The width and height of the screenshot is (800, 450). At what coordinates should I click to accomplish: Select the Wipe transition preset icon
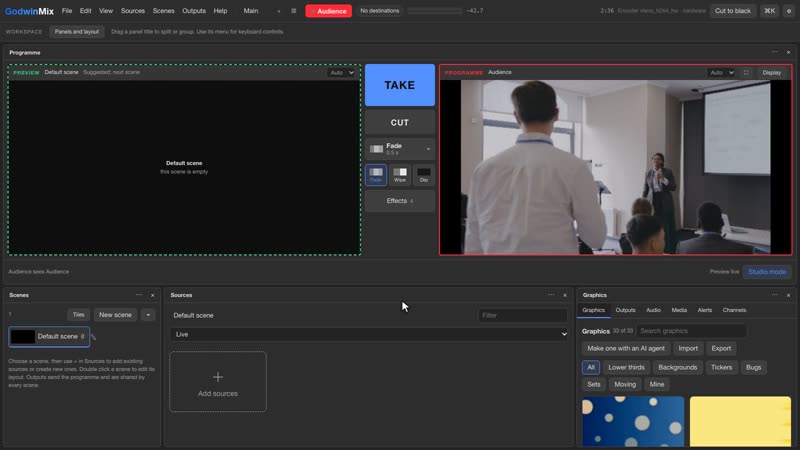point(400,174)
